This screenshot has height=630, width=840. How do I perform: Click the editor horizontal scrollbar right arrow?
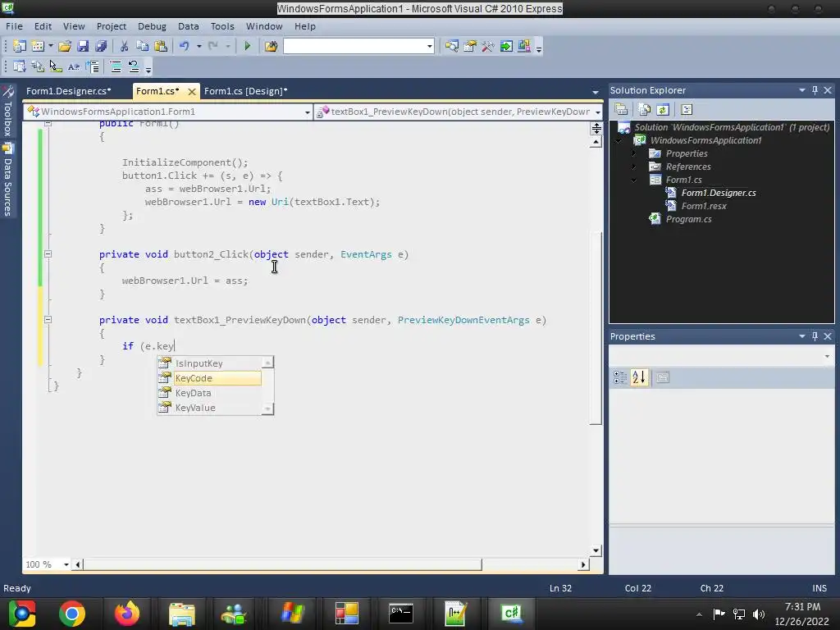[x=583, y=564]
